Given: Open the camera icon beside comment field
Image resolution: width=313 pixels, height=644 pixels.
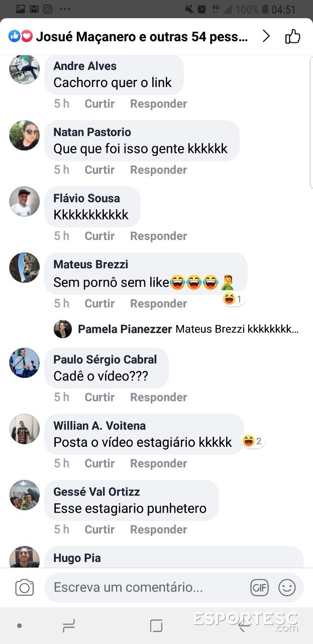Looking at the screenshot, I should pos(24,587).
